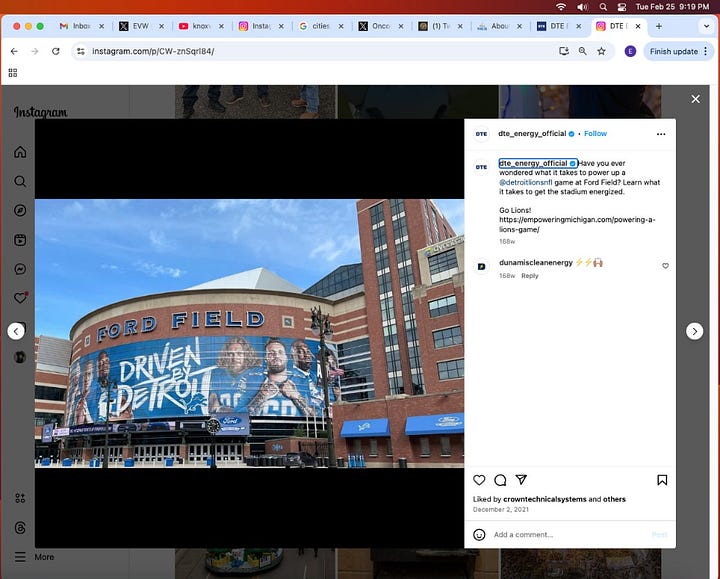Share the post with the paper plane icon

click(x=521, y=480)
